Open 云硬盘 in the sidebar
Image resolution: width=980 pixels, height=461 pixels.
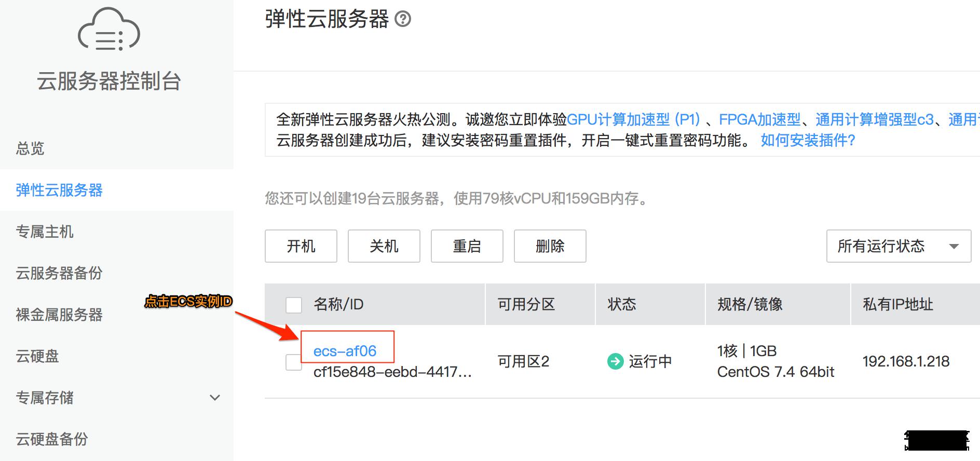click(37, 356)
